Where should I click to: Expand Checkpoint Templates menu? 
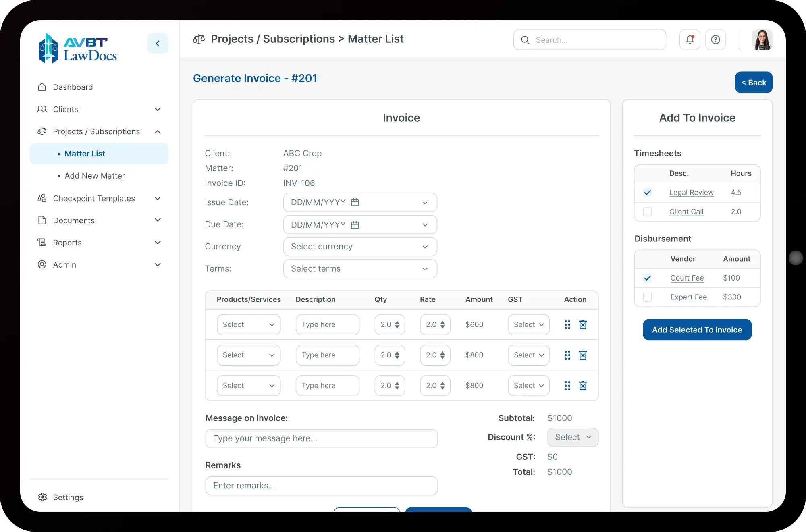click(99, 198)
